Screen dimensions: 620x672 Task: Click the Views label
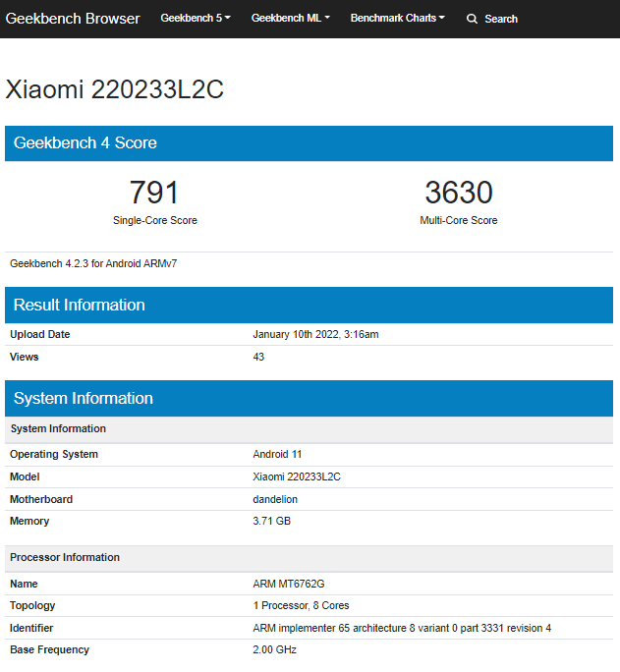click(25, 357)
